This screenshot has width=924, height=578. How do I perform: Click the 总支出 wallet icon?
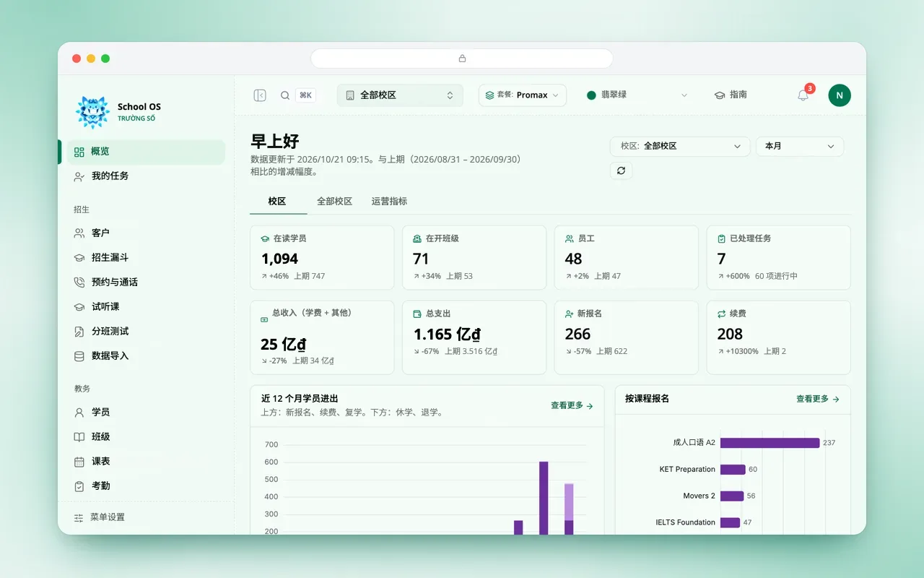pos(417,314)
